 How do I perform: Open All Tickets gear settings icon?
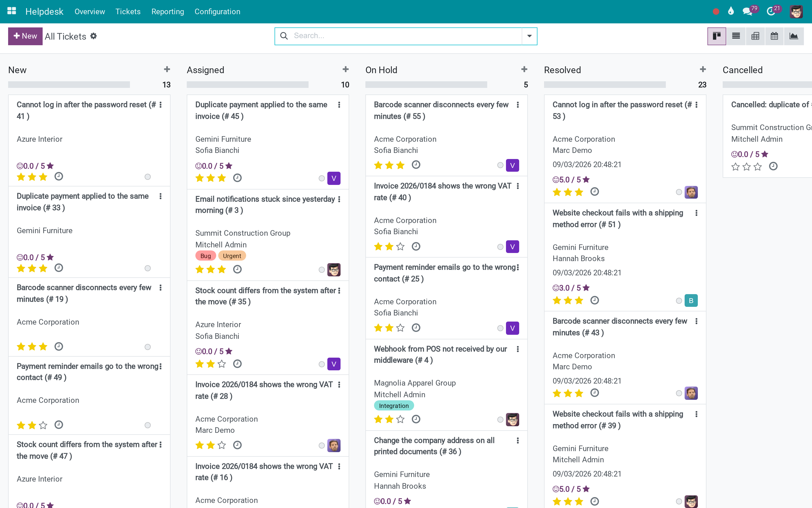pos(94,36)
